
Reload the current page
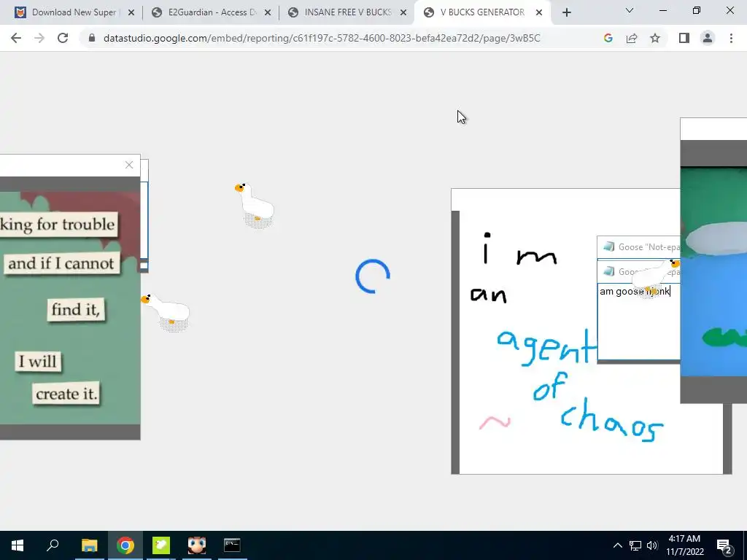(x=63, y=38)
